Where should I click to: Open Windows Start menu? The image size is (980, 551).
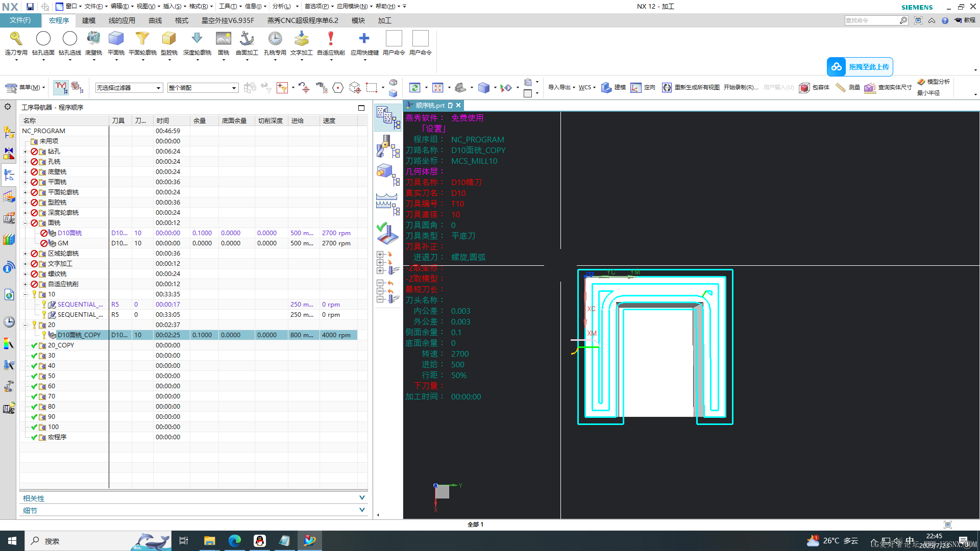12,541
